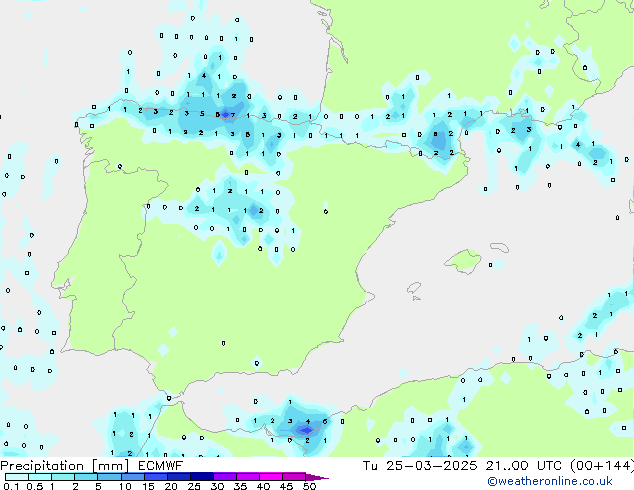Click the '0.1' legend scale label

[x=11, y=486]
